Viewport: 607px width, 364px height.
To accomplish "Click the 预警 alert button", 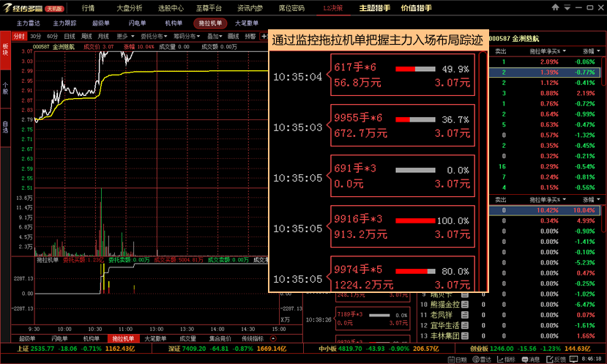I will (x=250, y=36).
